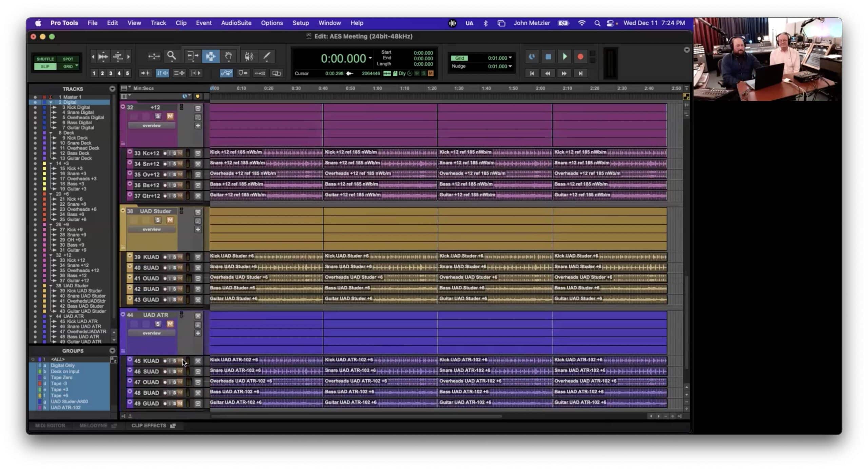
Task: Open the Groups list menu
Action: click(x=112, y=351)
